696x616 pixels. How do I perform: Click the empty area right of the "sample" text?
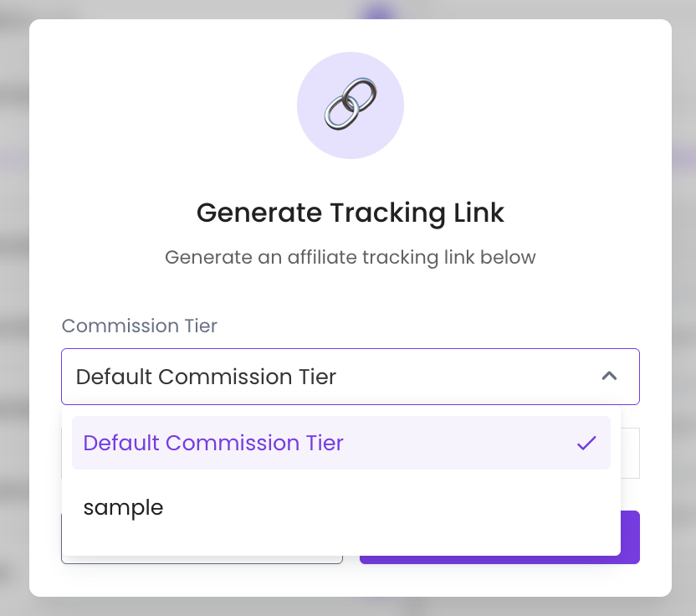pyautogui.click(x=391, y=507)
